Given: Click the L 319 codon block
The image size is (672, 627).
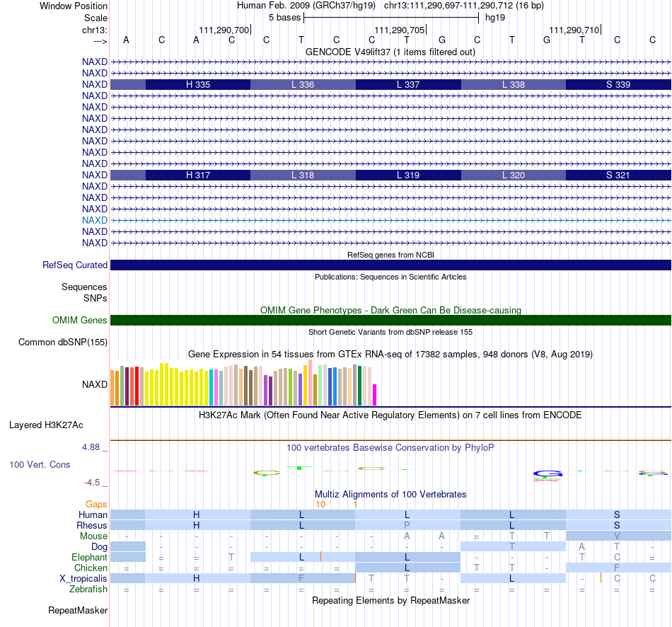Looking at the screenshot, I should [x=408, y=175].
